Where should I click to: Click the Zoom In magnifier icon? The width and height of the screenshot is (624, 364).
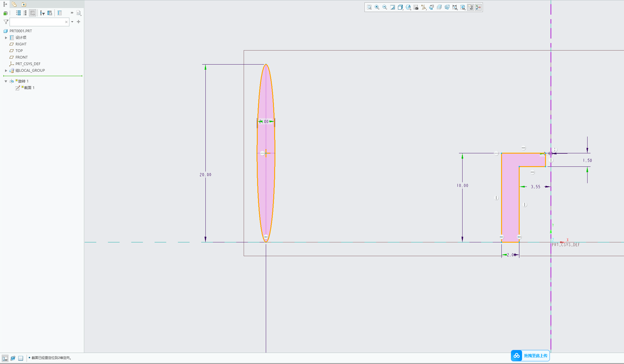377,7
